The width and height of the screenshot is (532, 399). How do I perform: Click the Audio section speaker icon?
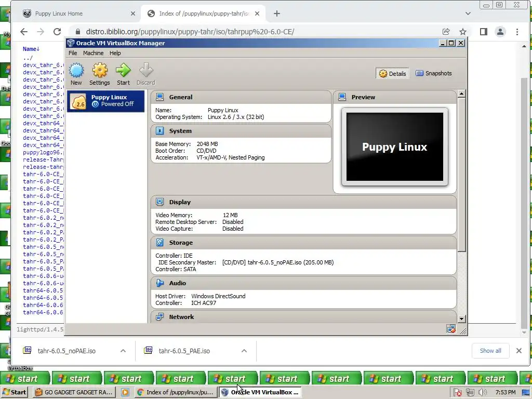pyautogui.click(x=160, y=283)
